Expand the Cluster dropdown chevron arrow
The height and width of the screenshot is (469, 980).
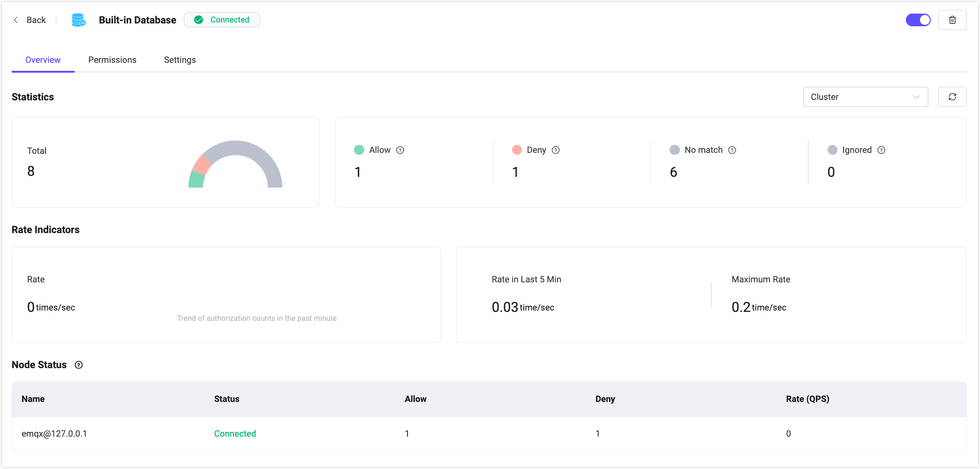click(x=916, y=97)
